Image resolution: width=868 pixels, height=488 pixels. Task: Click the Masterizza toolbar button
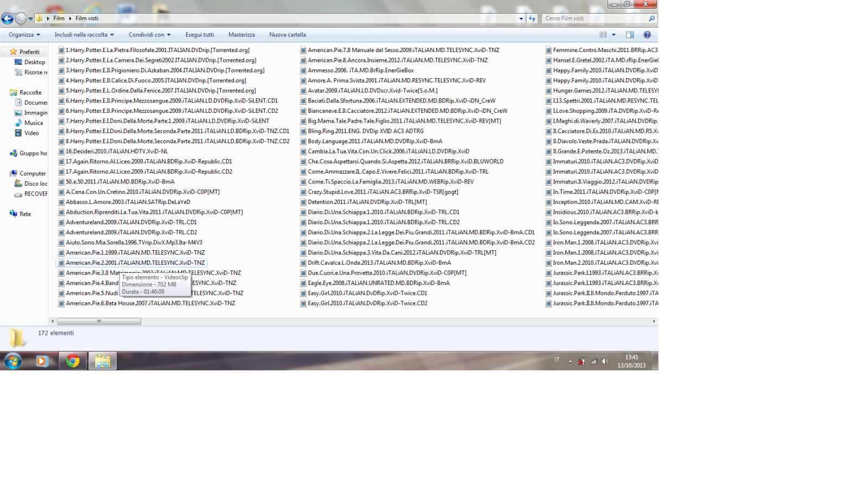241,35
